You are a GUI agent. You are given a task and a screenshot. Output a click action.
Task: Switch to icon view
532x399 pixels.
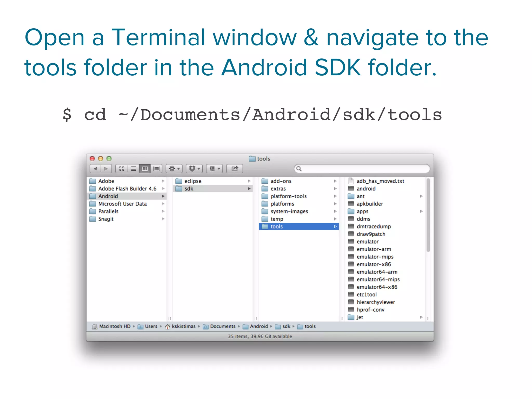click(x=121, y=169)
